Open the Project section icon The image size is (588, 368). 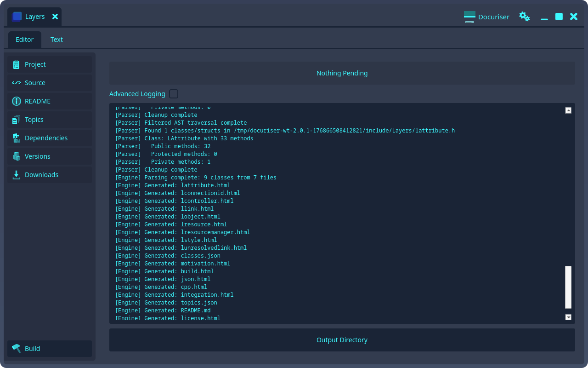point(17,64)
